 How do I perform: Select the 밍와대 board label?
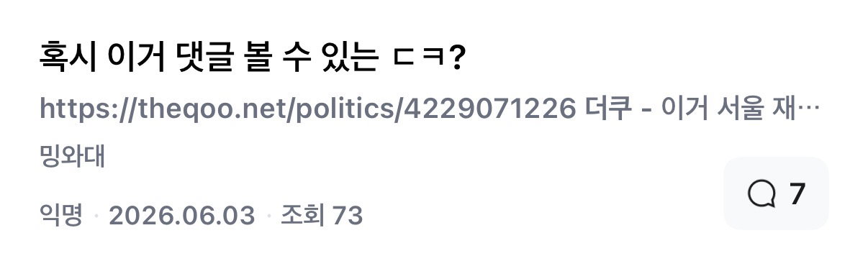pos(73,157)
